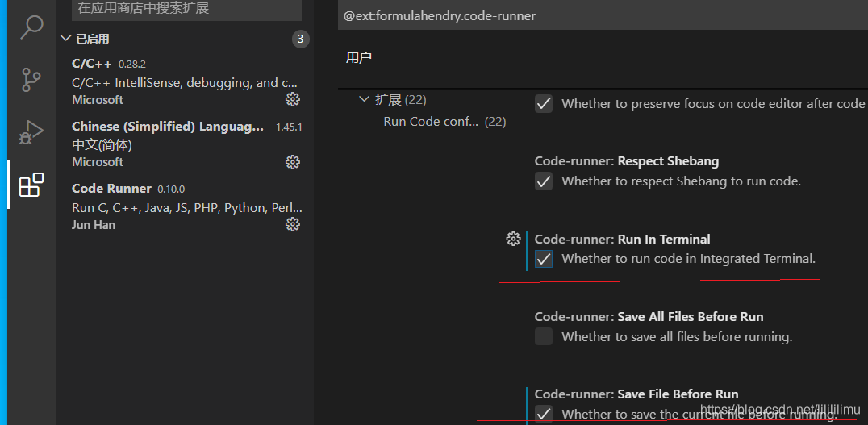Switch to the 用户 settings tab
Image resolution: width=868 pixels, height=425 pixels.
(x=358, y=57)
